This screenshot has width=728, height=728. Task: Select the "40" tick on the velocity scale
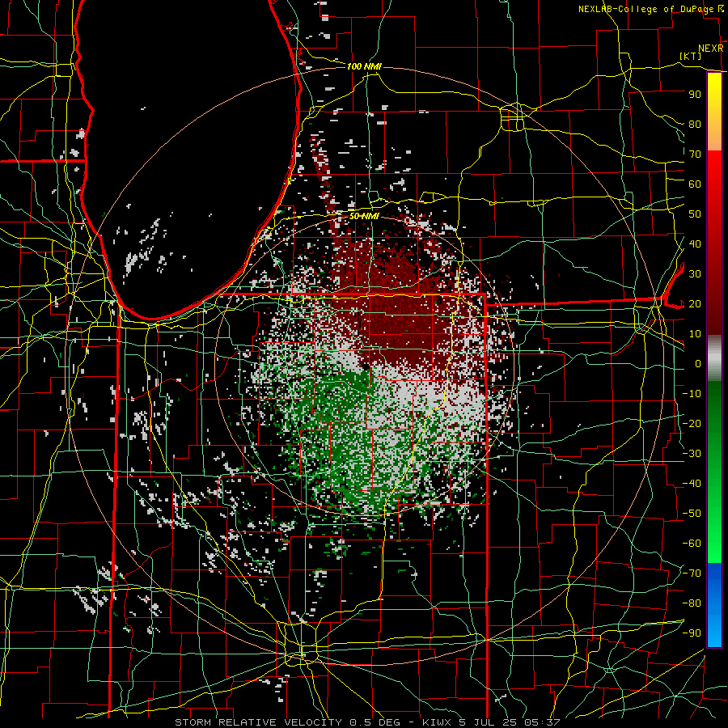(x=695, y=243)
